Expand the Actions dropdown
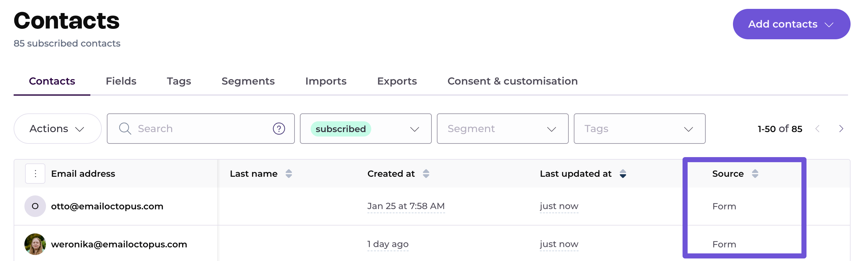Image resolution: width=868 pixels, height=261 pixels. click(x=57, y=129)
